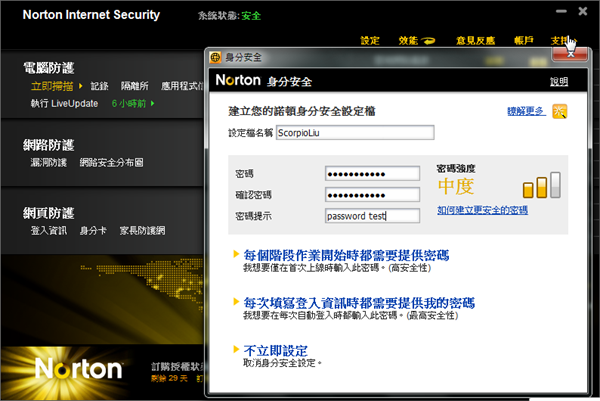Run 執行 LiveUpdate
This screenshot has width=600, height=401.
click(64, 103)
